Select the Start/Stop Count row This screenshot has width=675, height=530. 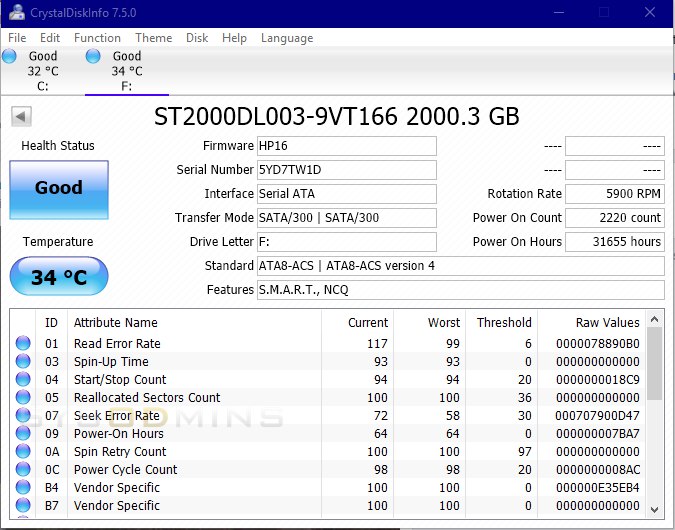[x=328, y=379]
